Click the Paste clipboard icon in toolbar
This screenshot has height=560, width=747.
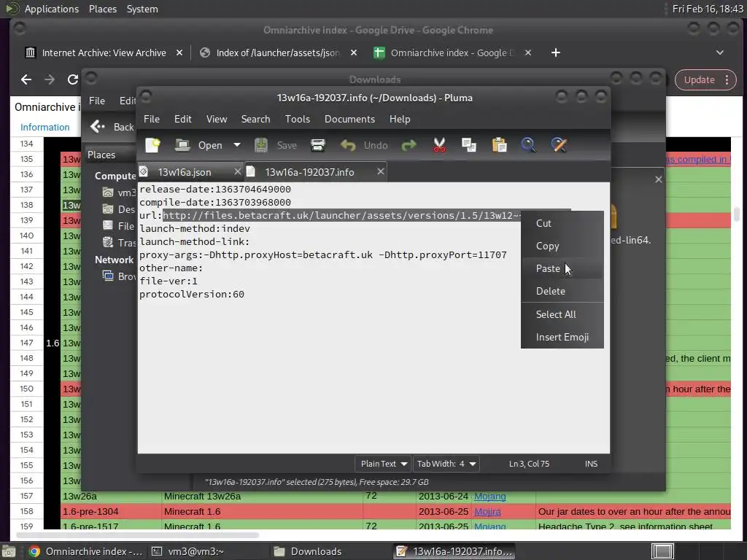pyautogui.click(x=499, y=145)
